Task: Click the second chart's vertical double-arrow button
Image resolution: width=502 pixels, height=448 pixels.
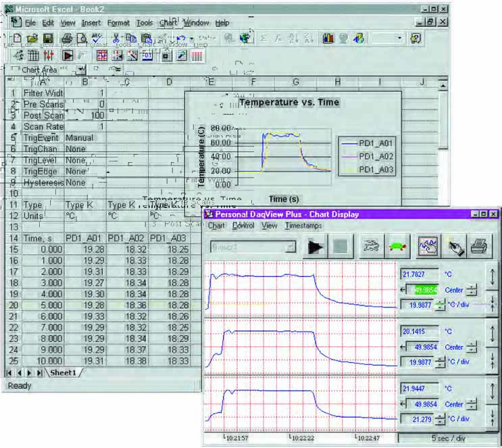Action: tap(492, 334)
